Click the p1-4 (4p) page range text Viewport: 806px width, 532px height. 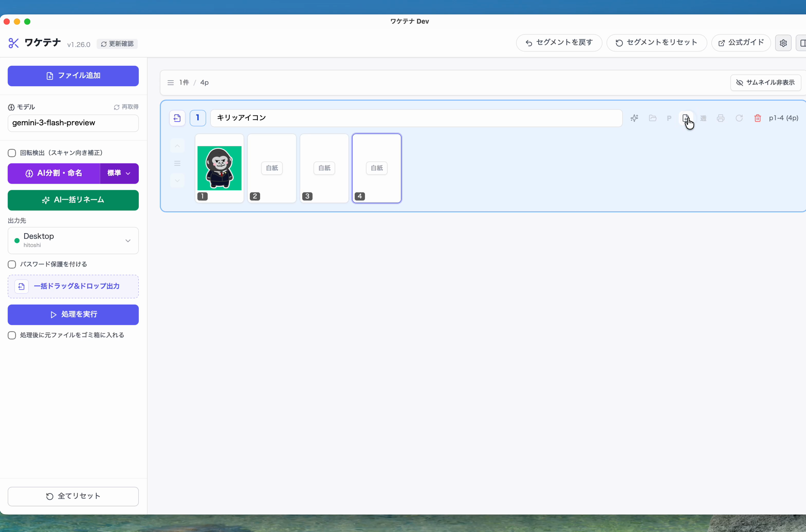point(784,118)
